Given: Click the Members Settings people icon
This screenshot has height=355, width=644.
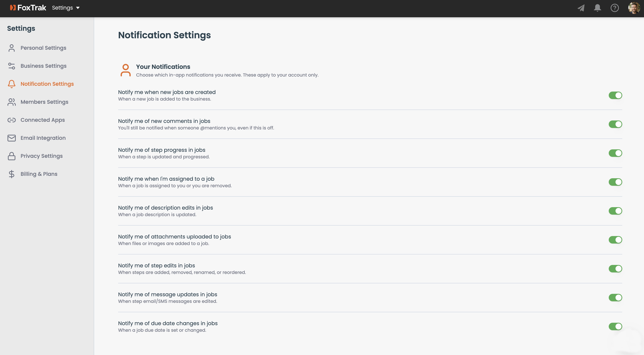Looking at the screenshot, I should pos(11,102).
